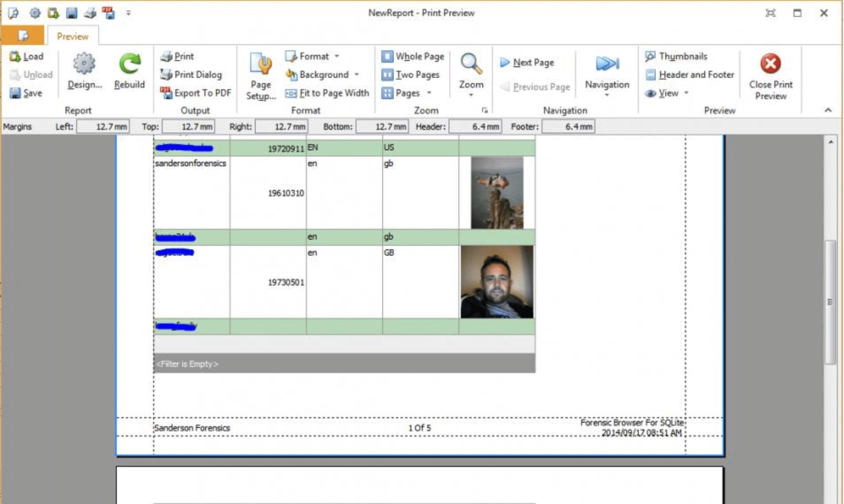
Task: Switch to Two Pages view
Action: tap(411, 74)
